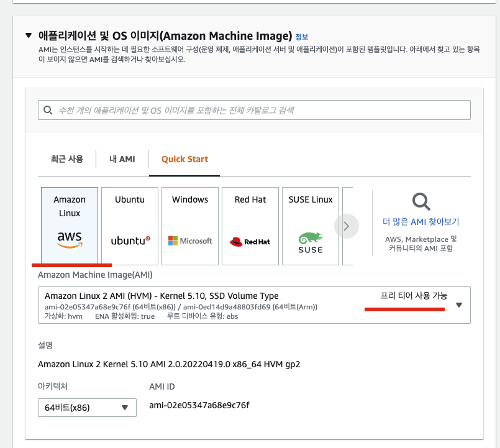This screenshot has width=500, height=448.
Task: Click the partially hidden next OS card
Action: 348,226
